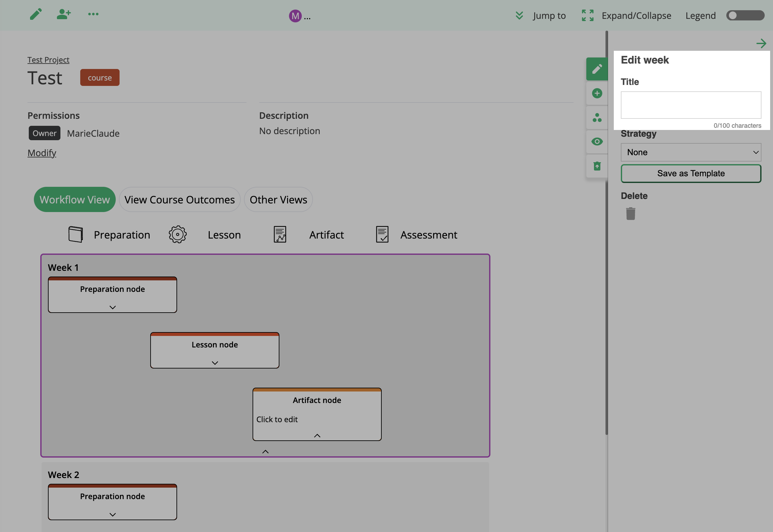Click the pencil edit icon in top toolbar
This screenshot has width=773, height=532.
[36, 14]
